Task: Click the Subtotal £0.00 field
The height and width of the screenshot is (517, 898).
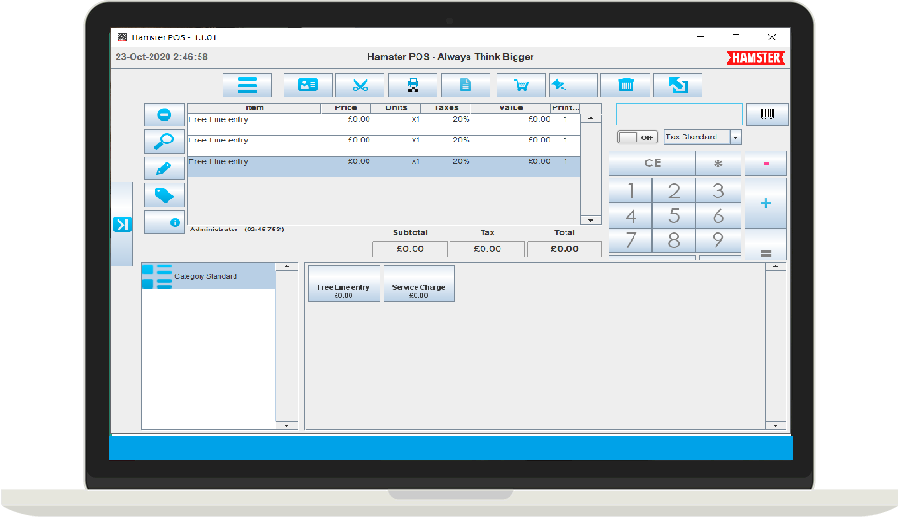Action: [410, 249]
